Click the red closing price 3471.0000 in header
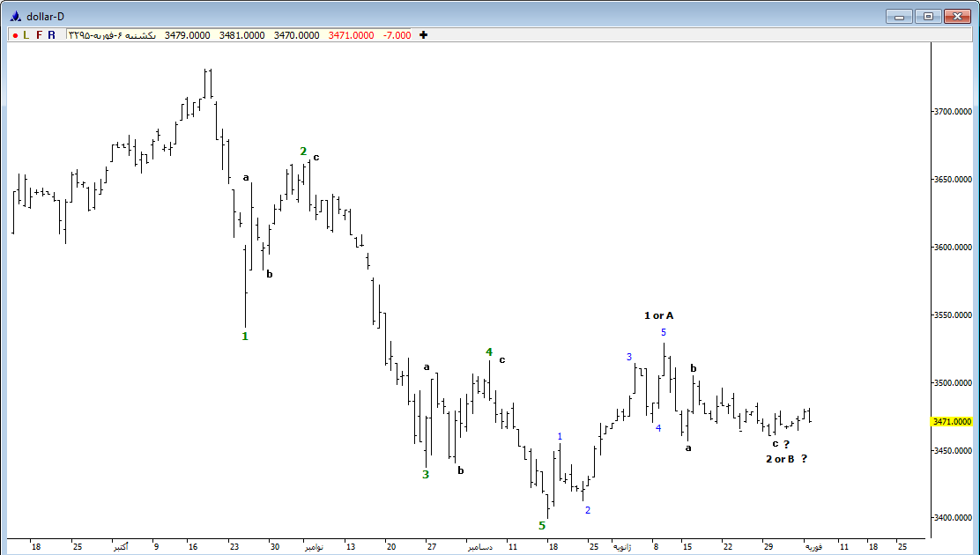980x555 pixels. pyautogui.click(x=351, y=35)
